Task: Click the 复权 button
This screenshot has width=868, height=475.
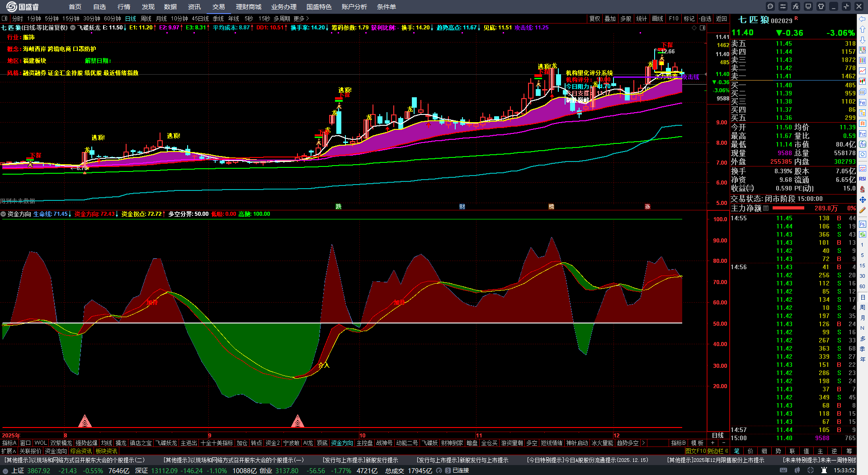Action: [x=594, y=19]
